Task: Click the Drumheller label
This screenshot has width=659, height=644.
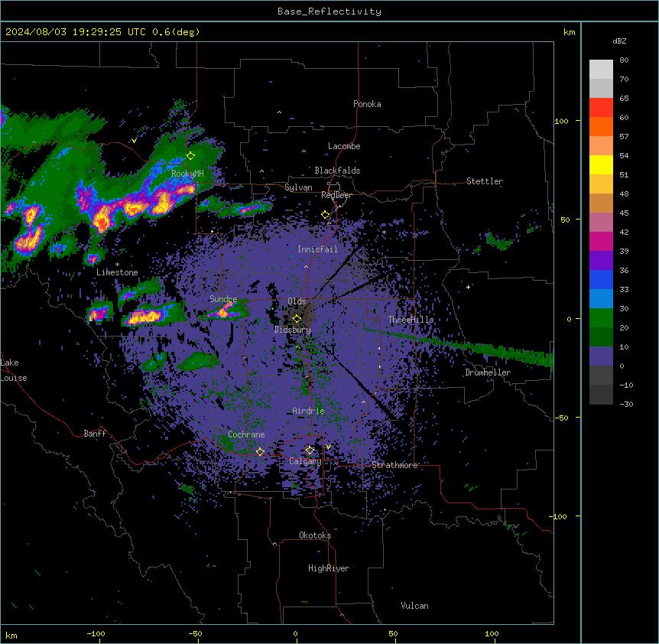Action: pyautogui.click(x=488, y=372)
